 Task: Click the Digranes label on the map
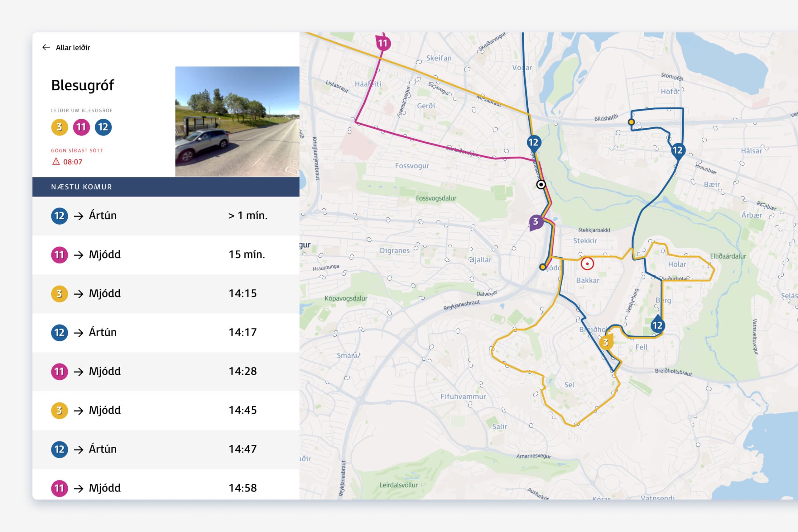click(395, 251)
